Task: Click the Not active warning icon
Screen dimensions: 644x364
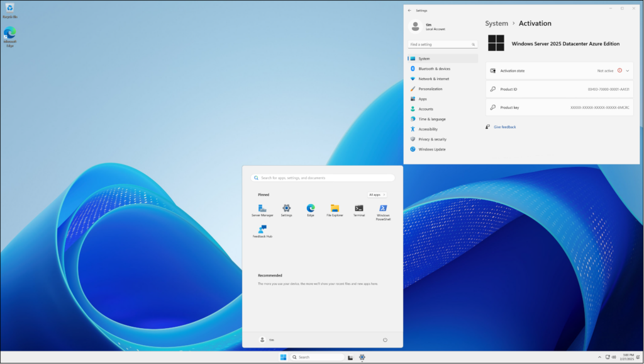Action: [x=619, y=71]
